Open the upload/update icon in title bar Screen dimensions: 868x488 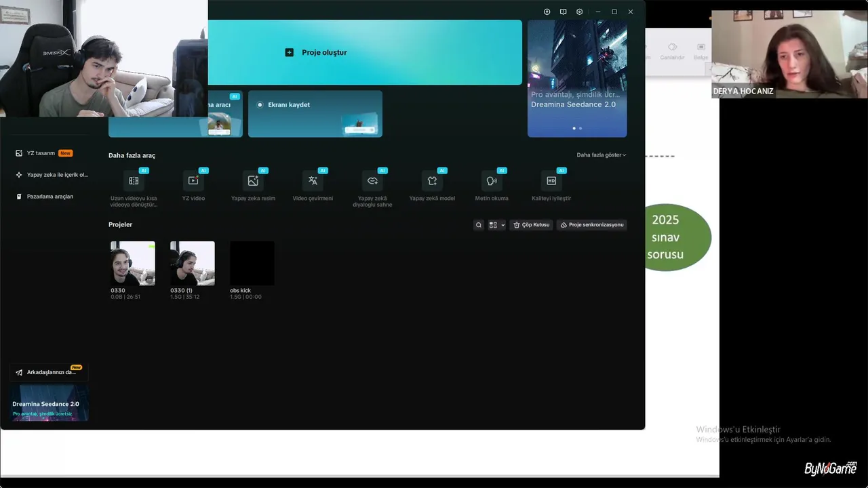(547, 12)
